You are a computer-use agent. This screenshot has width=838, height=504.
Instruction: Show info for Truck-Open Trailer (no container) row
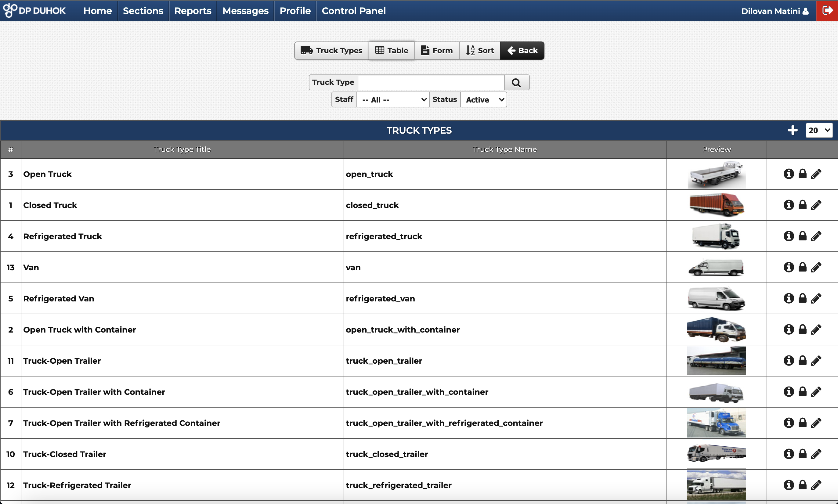[788, 361]
